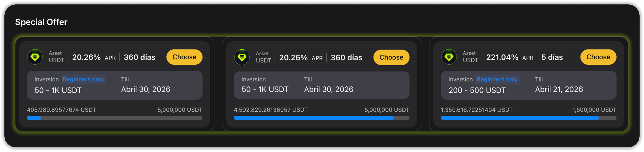
Task: Click progress bar under 405,989.89577674 USDT
Action: click(114, 118)
